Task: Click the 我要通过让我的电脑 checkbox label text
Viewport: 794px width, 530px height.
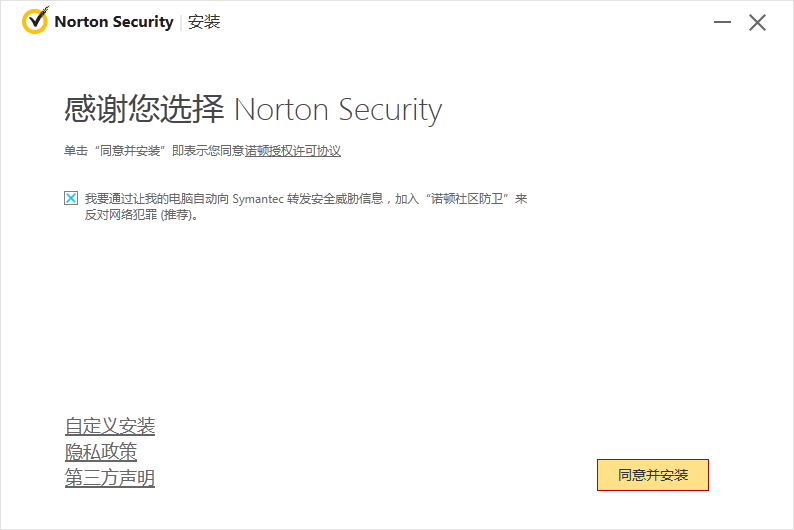Action: point(150,199)
